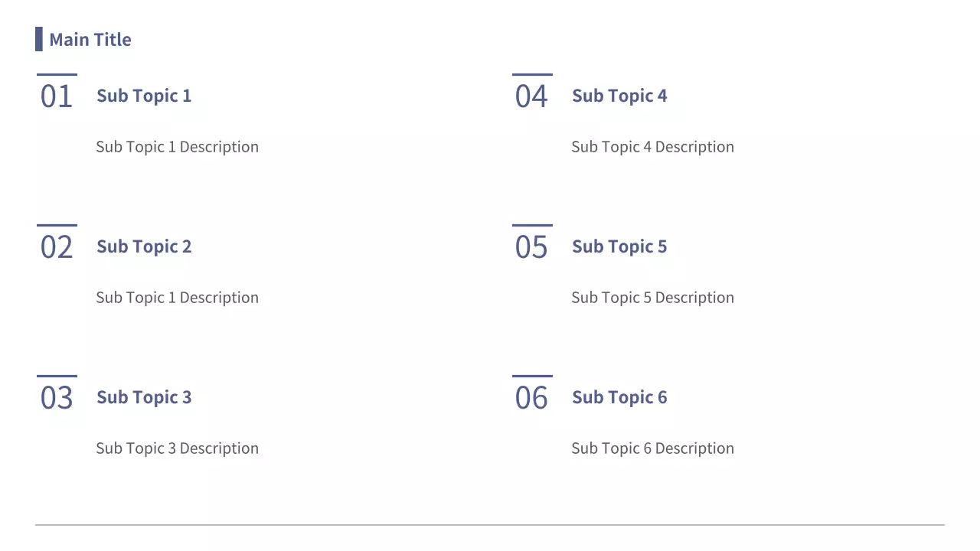Image resolution: width=980 pixels, height=551 pixels.
Task: Select the number 06 label
Action: click(531, 398)
